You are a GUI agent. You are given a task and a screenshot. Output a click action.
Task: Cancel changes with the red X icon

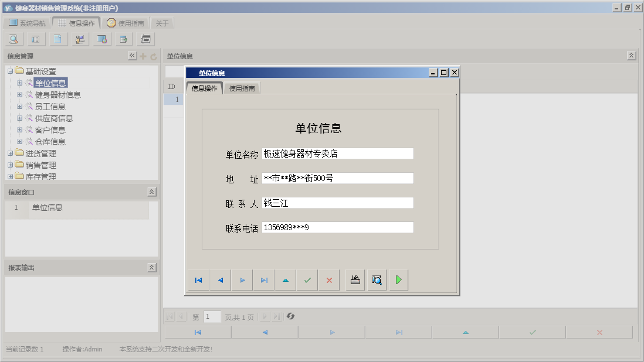pyautogui.click(x=329, y=279)
